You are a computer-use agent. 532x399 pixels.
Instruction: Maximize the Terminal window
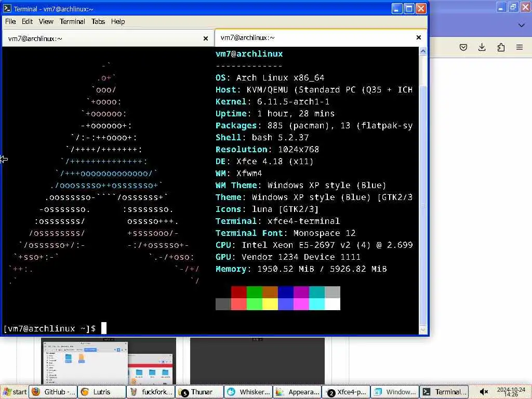tap(409, 8)
